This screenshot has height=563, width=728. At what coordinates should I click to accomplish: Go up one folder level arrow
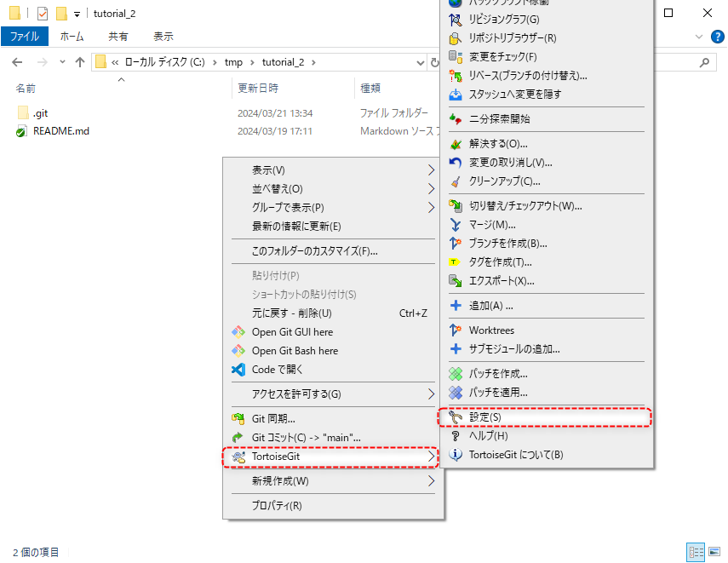(80, 62)
